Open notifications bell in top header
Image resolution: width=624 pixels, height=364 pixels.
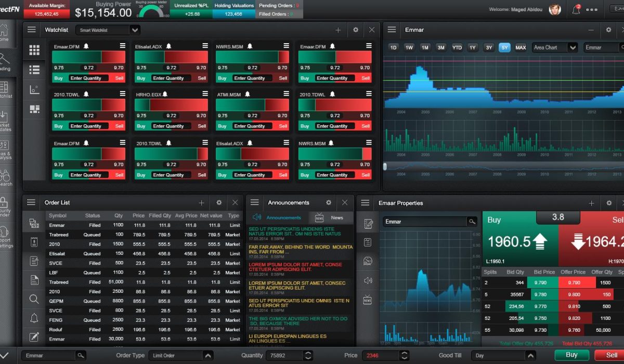pos(576,9)
